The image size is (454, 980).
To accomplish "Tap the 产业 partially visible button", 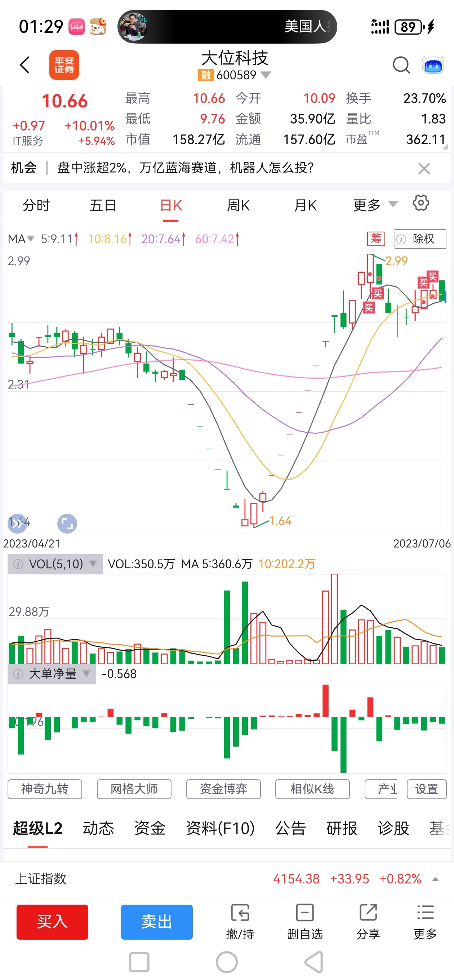I will pos(381,789).
